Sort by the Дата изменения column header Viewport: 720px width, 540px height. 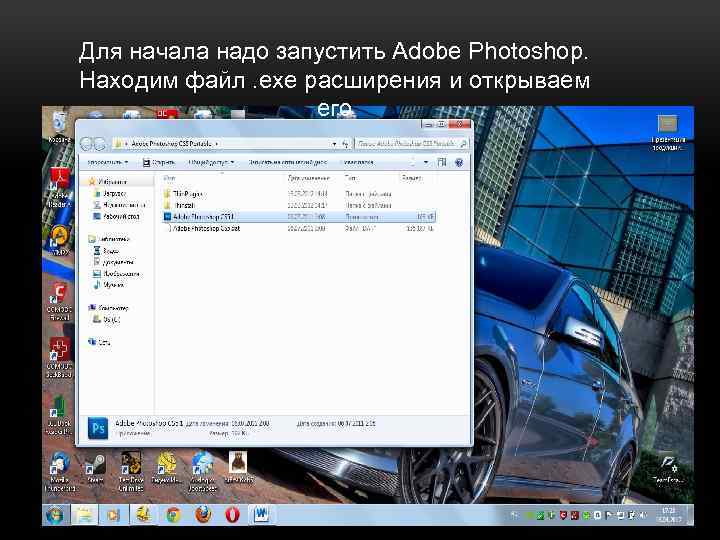click(309, 177)
